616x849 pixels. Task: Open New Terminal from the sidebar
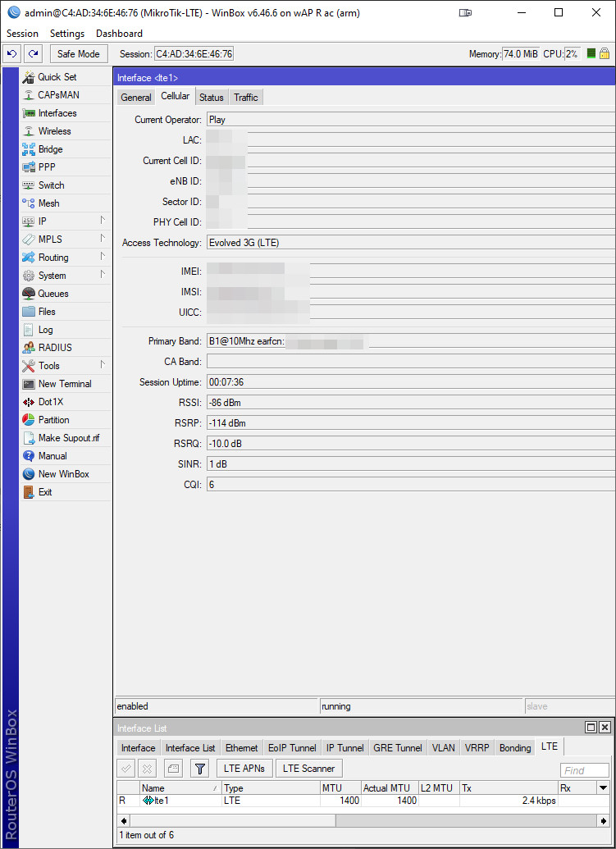[x=66, y=384]
